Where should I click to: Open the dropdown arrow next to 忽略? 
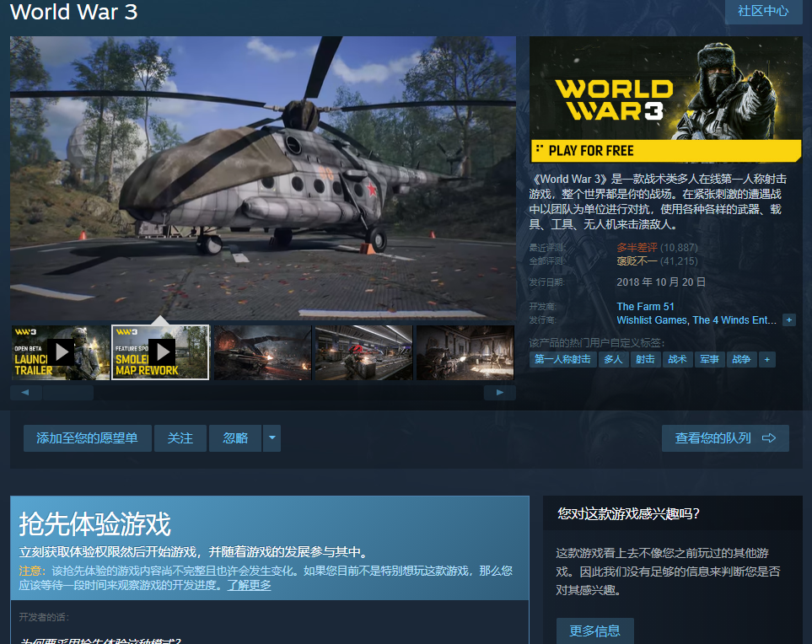coord(272,438)
